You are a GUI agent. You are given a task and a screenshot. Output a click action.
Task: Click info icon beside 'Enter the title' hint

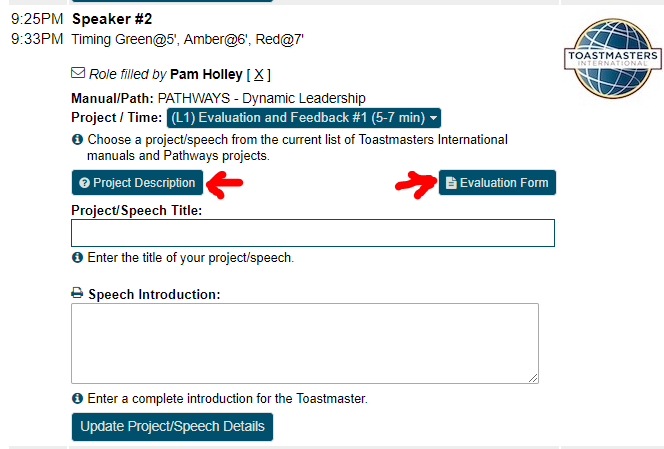pyautogui.click(x=78, y=258)
